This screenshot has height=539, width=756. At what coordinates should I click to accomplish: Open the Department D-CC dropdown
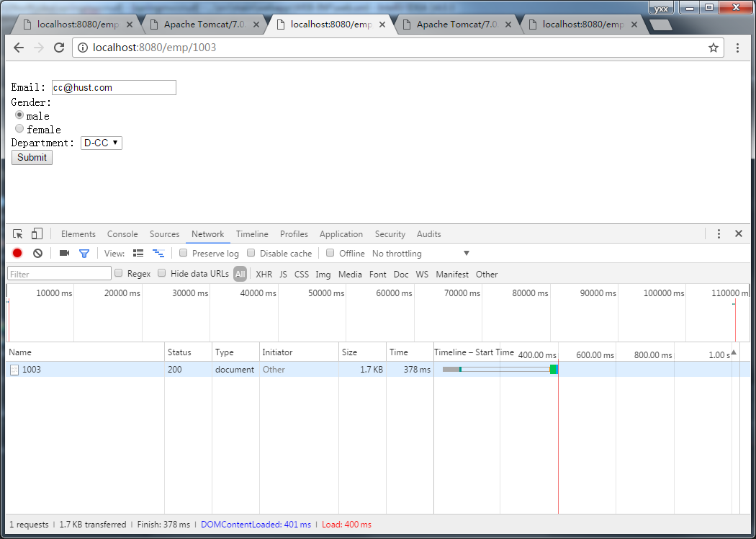point(102,143)
